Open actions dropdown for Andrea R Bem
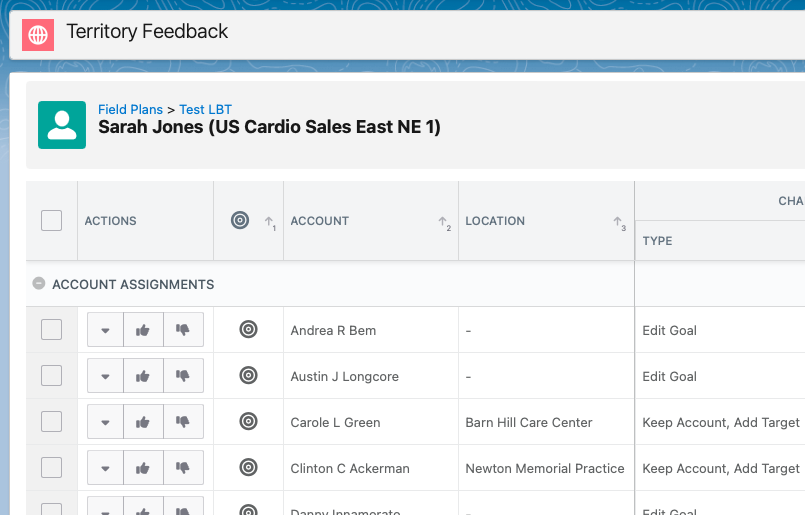 click(x=105, y=330)
